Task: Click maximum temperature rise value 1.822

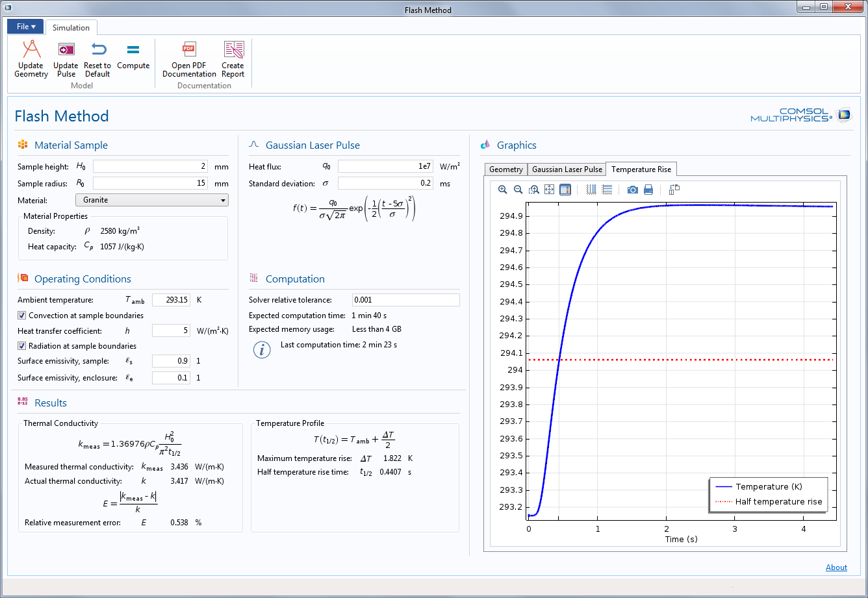Action: (x=393, y=458)
